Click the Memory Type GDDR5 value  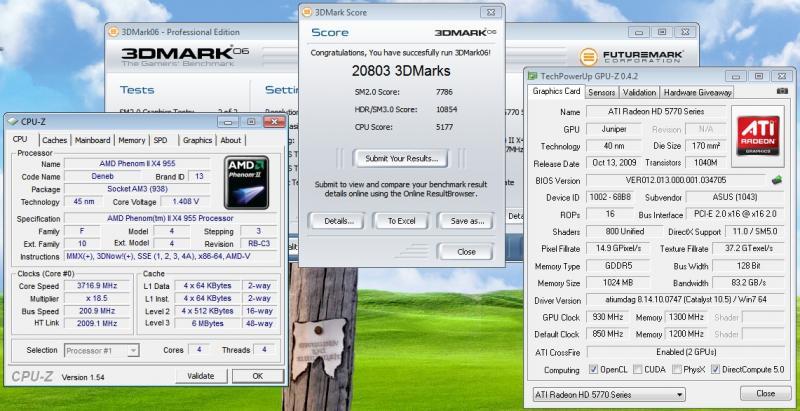pyautogui.click(x=618, y=266)
